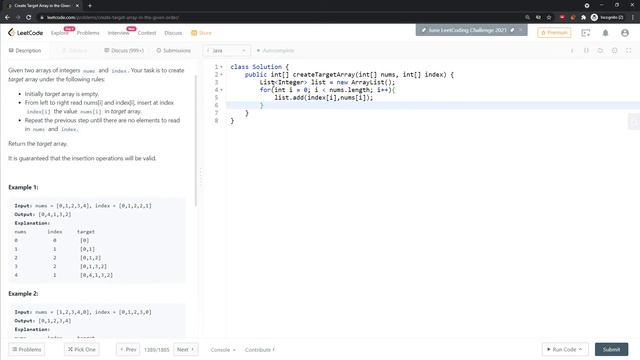Open the Problems nav item
The image size is (640, 360).
coord(88,33)
